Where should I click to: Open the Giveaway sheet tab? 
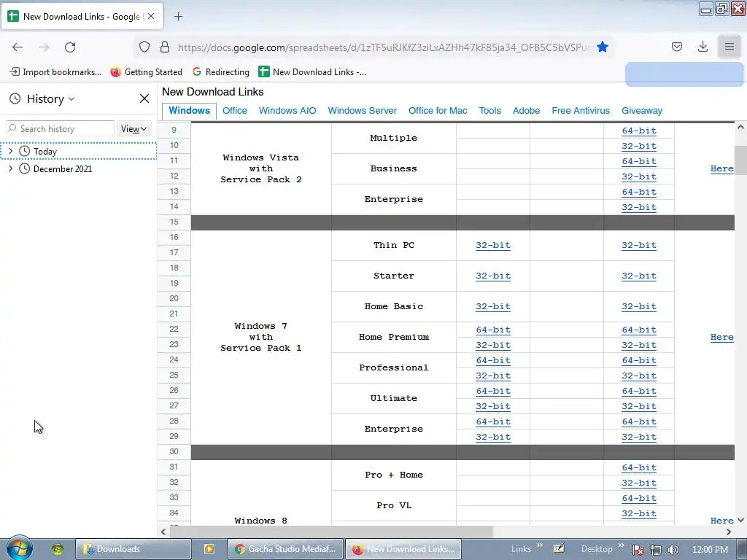pyautogui.click(x=642, y=111)
